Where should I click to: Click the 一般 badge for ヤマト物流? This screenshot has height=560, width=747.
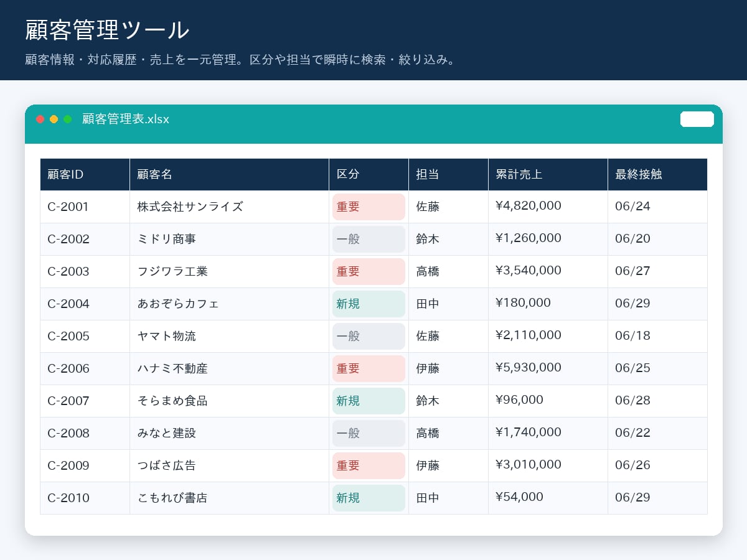[369, 337]
